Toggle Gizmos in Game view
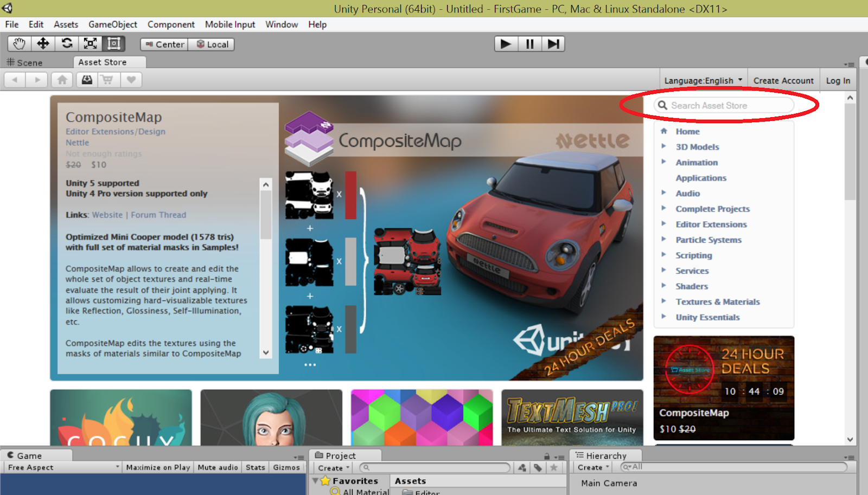The height and width of the screenshot is (495, 868). (286, 467)
